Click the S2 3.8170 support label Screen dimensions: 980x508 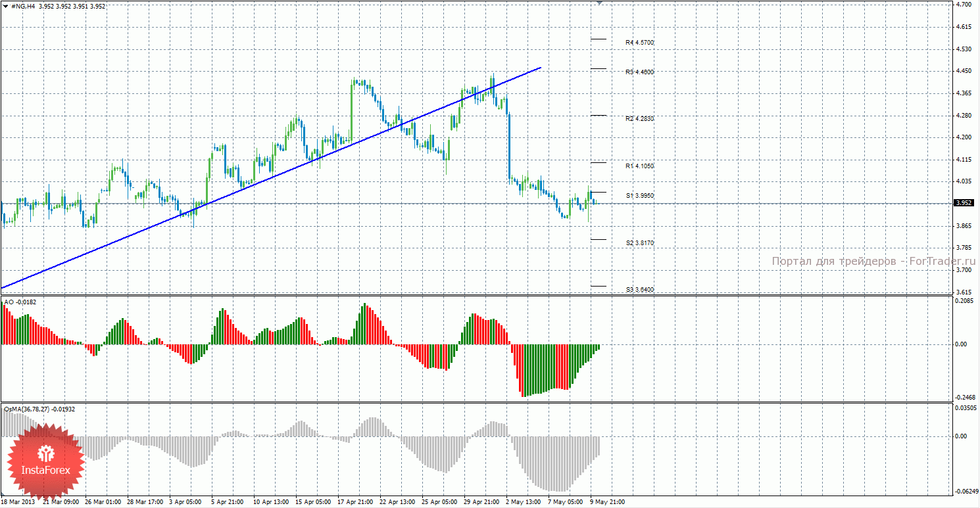[x=639, y=243]
